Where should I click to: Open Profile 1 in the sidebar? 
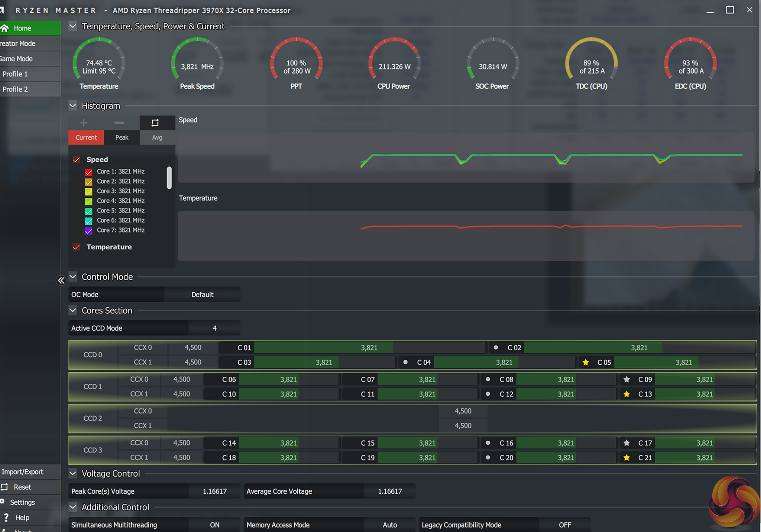pos(15,74)
